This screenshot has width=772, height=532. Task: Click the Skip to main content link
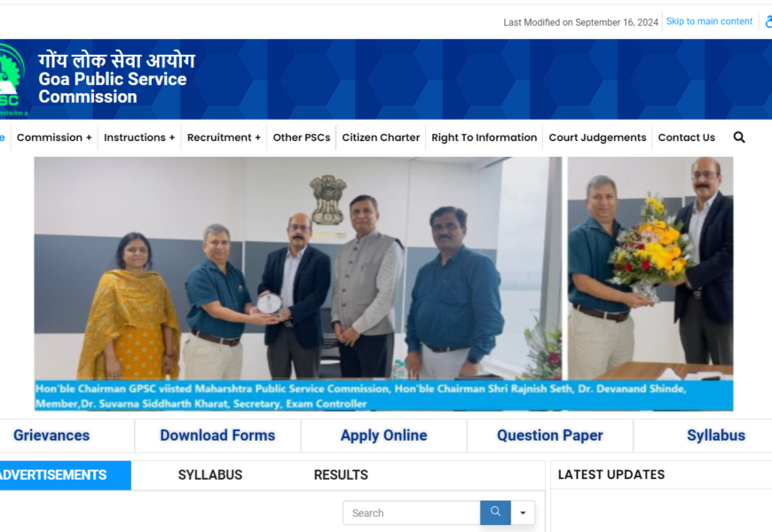tap(709, 21)
